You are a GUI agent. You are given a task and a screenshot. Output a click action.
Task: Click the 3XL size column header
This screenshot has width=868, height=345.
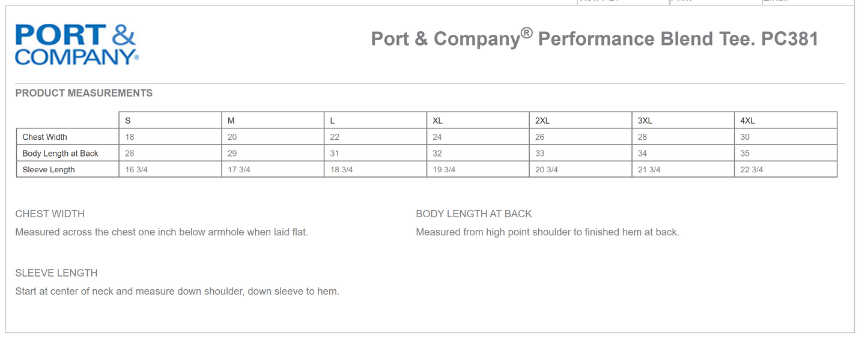click(x=645, y=121)
